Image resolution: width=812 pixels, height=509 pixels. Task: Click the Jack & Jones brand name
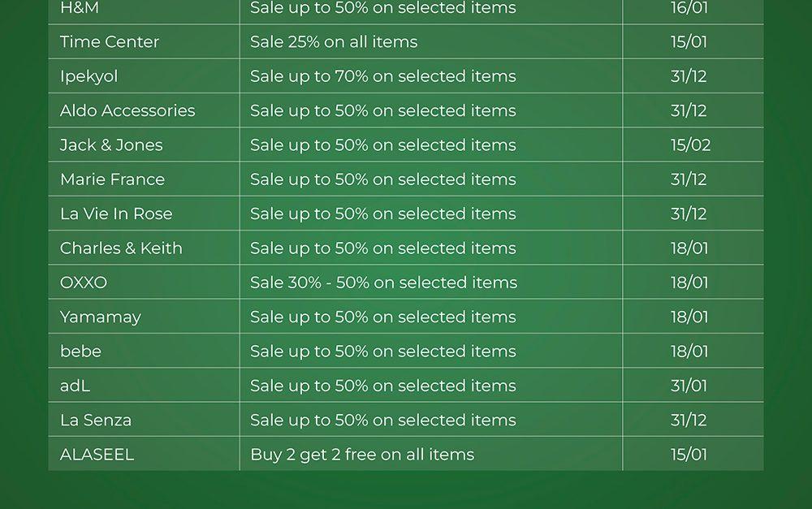pos(111,145)
